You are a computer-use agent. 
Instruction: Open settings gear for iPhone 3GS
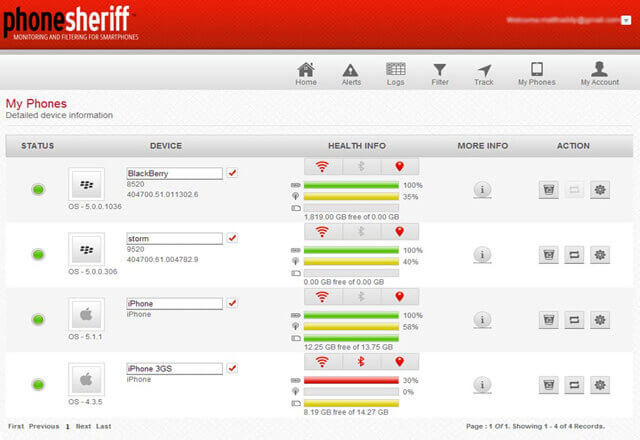[x=599, y=384]
